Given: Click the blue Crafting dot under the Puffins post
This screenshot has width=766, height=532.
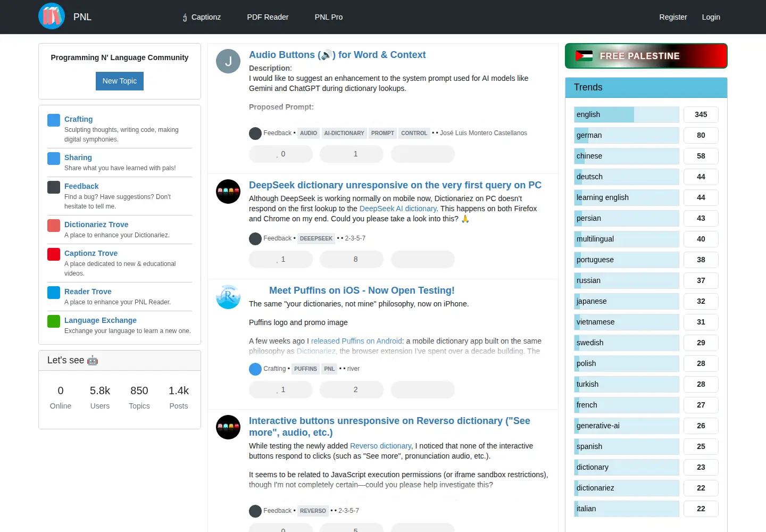Looking at the screenshot, I should pos(255,369).
